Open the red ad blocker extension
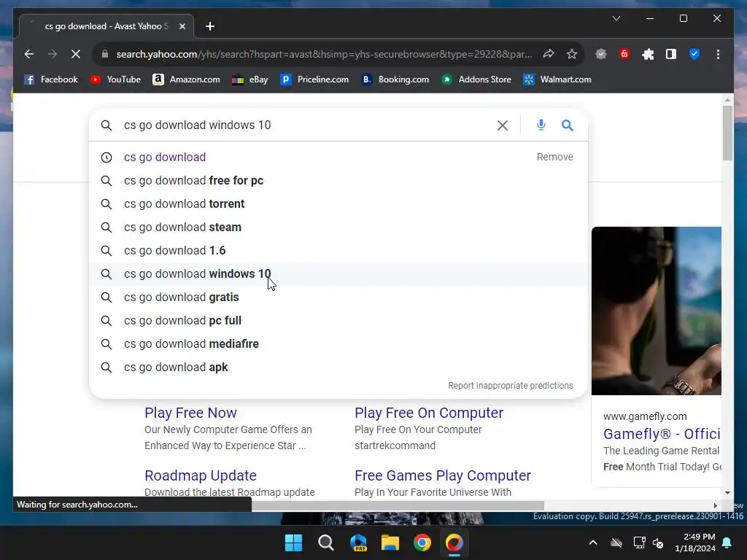This screenshot has width=747, height=560. pyautogui.click(x=624, y=54)
